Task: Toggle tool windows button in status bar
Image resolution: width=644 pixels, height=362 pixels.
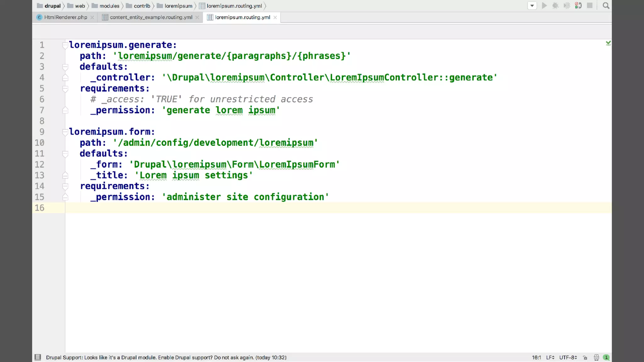Action: point(38,357)
